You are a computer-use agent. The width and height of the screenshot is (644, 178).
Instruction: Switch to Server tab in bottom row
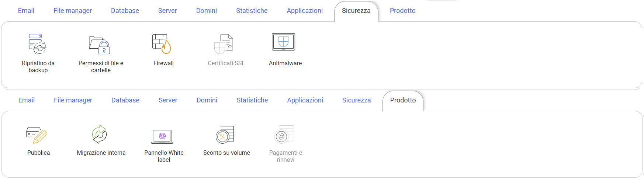tap(168, 100)
